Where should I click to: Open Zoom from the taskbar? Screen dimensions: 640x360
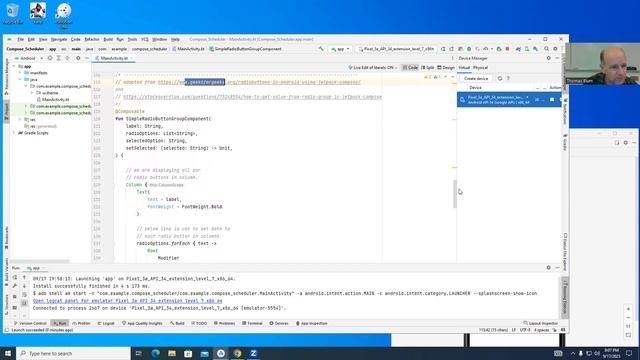[253, 353]
